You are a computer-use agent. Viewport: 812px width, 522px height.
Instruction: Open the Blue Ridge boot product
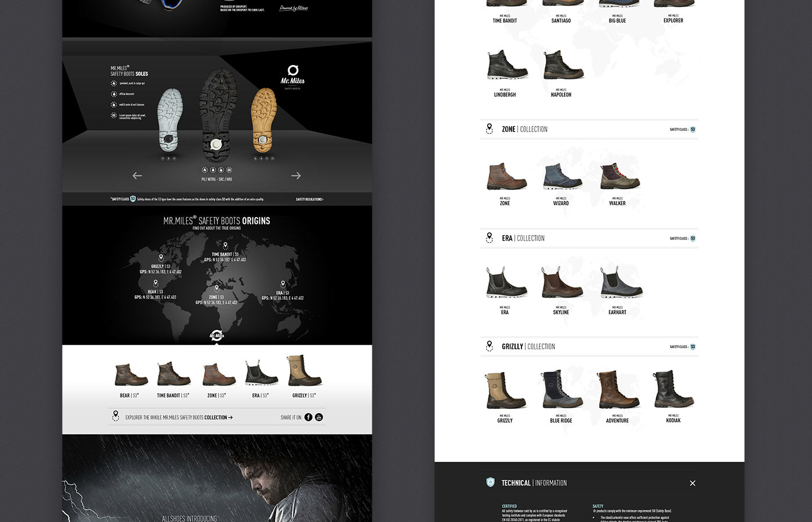point(561,389)
